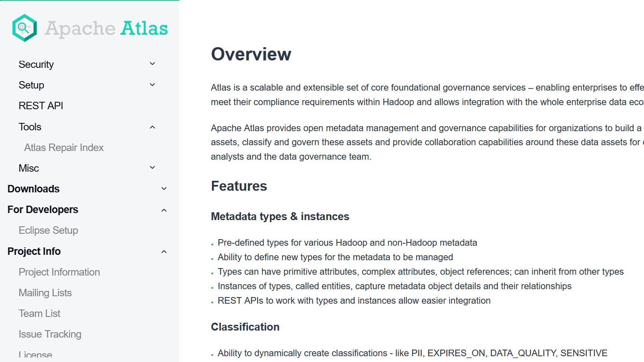Screen dimensions: 644x362
Task: Select the Downloads sidebar entry
Action: pos(33,188)
